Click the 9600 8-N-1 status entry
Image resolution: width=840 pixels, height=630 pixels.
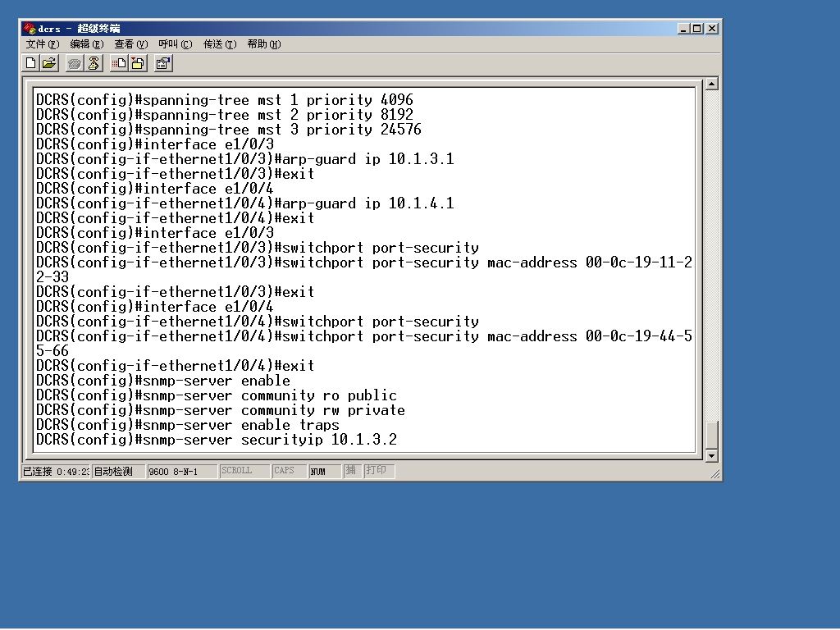tap(182, 472)
